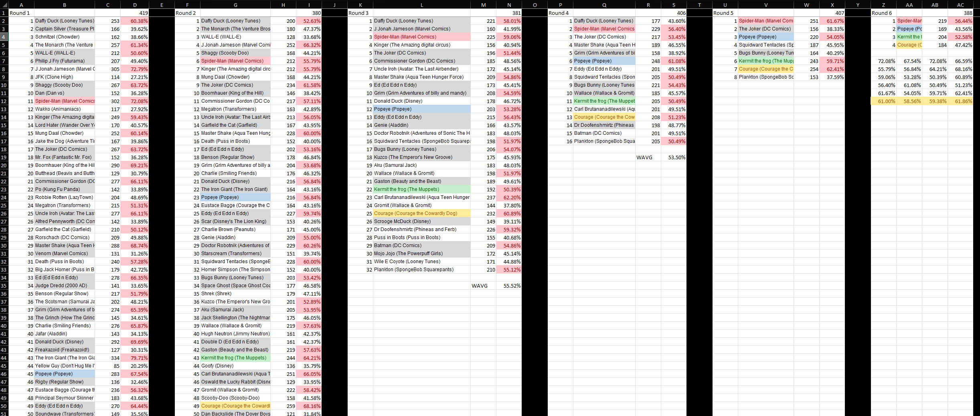The image size is (980, 416).
Task: Select the 'Round 1' title cell
Action: 21,13
